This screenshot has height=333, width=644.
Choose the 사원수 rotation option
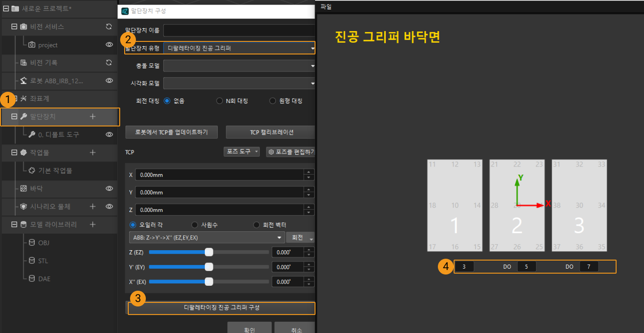195,225
